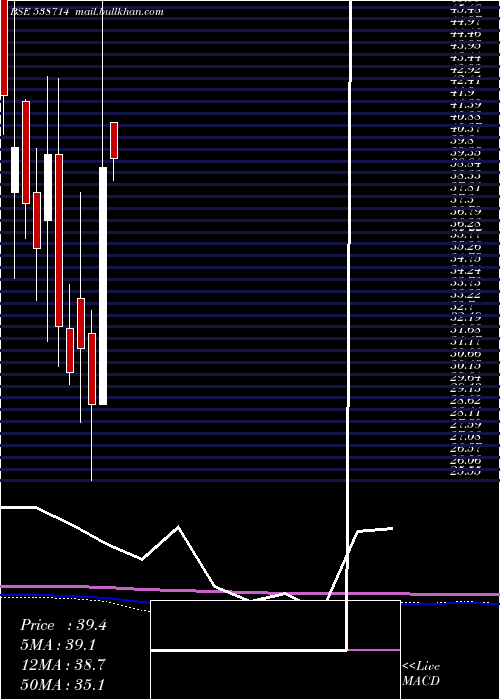Click the 26.06 price axis label
Screen dimensions: 500x700
point(466,461)
